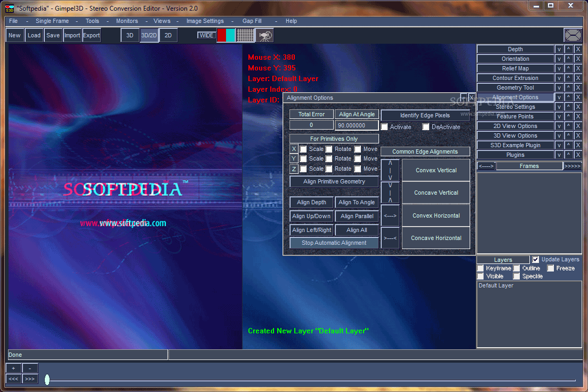Open the Gap Fill menu
This screenshot has width=588, height=392.
pyautogui.click(x=252, y=21)
